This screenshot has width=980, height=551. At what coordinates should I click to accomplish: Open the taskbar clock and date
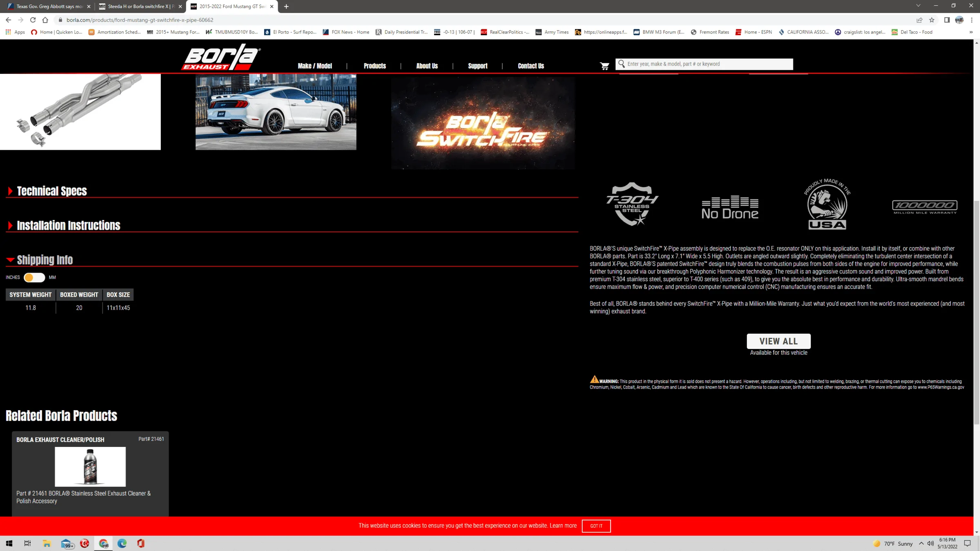coord(947,543)
